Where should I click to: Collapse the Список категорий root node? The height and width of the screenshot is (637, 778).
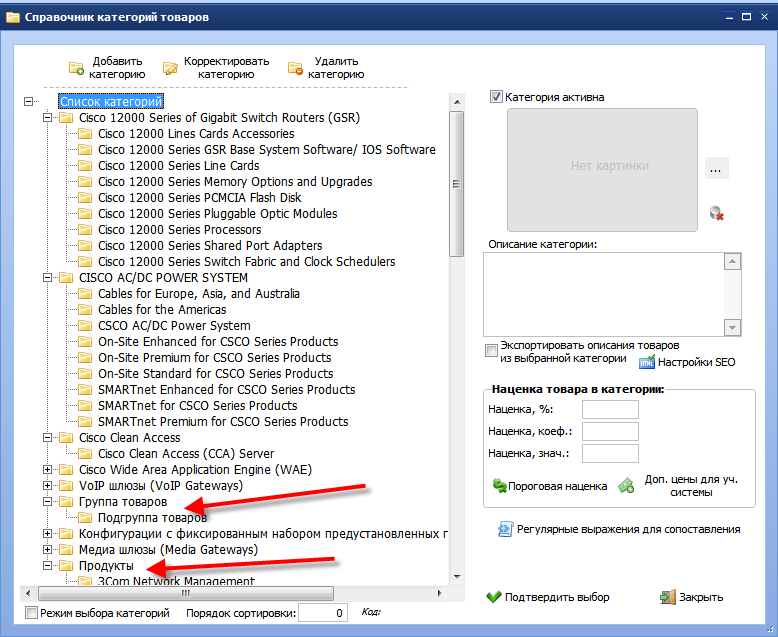coord(28,101)
